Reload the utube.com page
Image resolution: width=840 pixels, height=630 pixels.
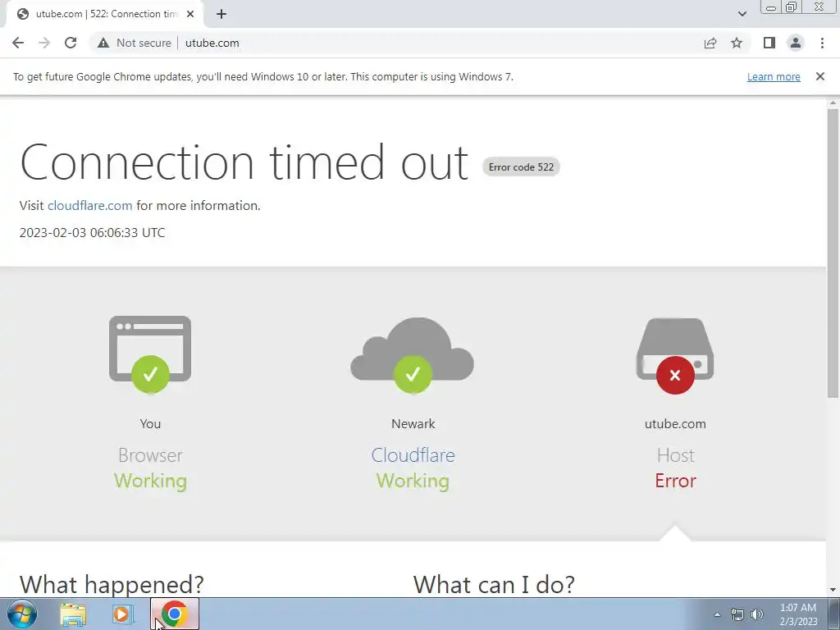71,43
